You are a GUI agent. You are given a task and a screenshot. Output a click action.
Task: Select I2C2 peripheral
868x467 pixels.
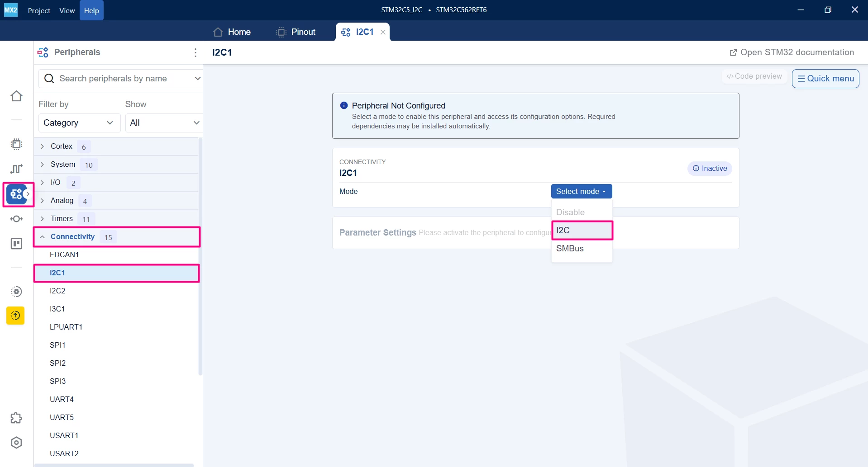pos(116,291)
